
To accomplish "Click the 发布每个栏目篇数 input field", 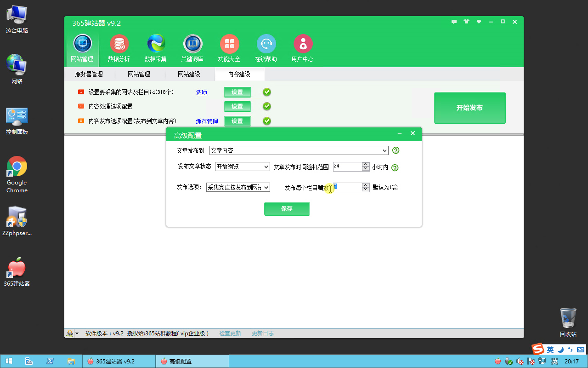I will pos(348,187).
